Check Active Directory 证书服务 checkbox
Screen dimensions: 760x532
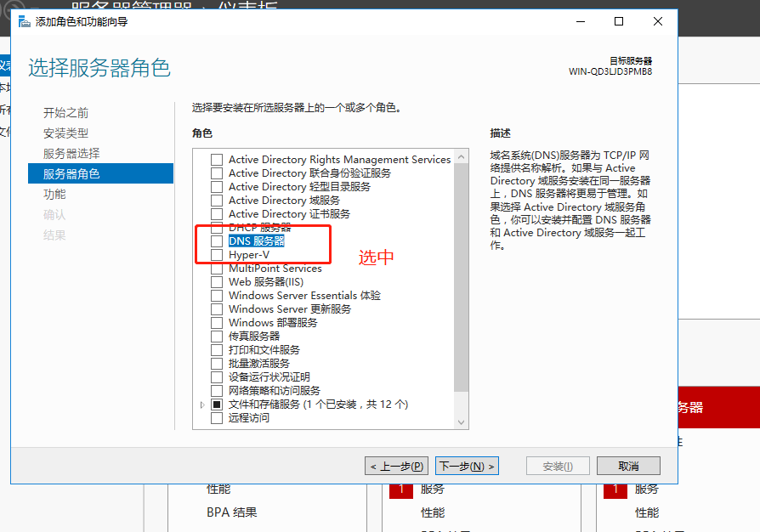tap(217, 213)
